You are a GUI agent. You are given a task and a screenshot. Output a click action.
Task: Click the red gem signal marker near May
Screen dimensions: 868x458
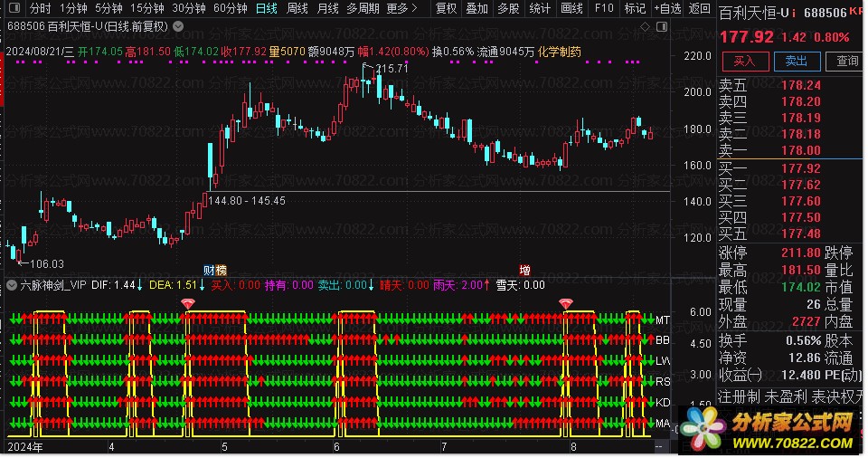coord(188,304)
